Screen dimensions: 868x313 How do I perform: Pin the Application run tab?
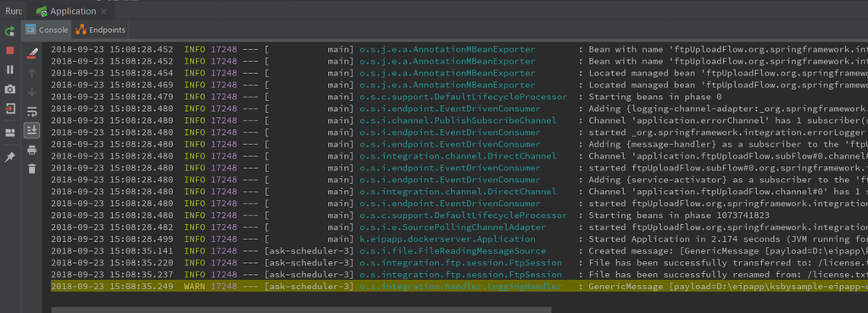(x=10, y=157)
